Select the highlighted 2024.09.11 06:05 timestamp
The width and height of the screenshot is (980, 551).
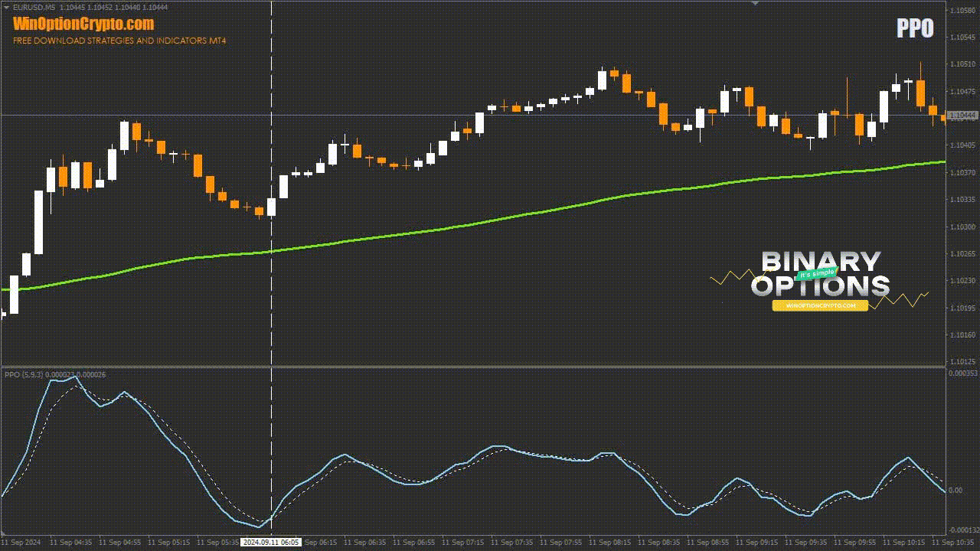coord(272,540)
